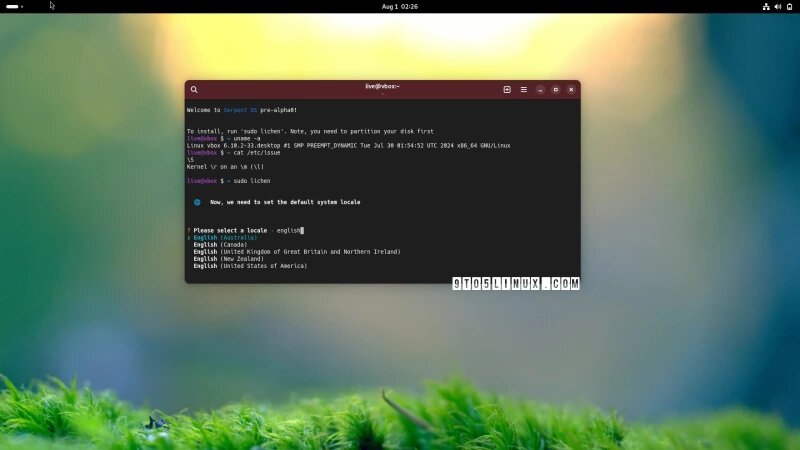Select English (United States of America) locale
This screenshot has height=450, width=800.
[250, 266]
